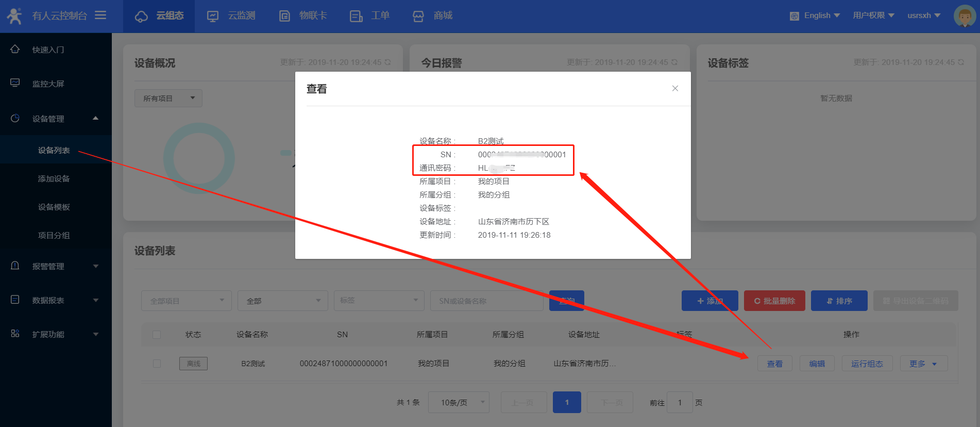Click the 报警管理 bell icon in sidebar
The image size is (980, 427).
[x=15, y=266]
